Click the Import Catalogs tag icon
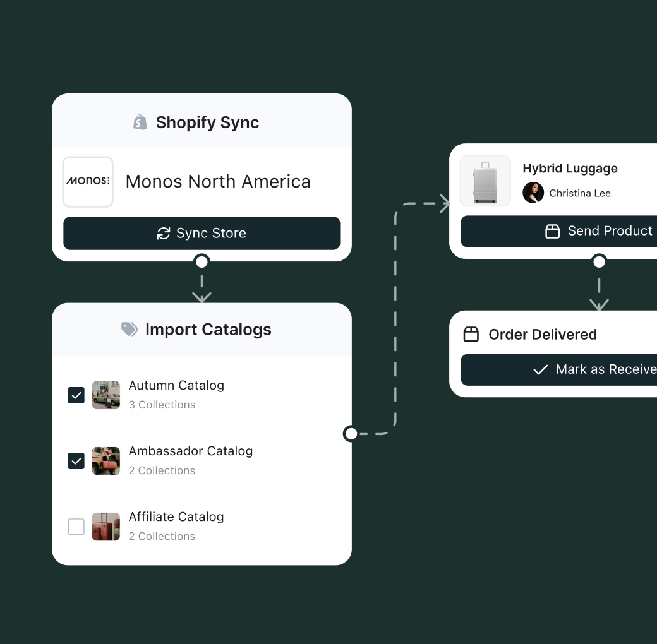 [130, 329]
